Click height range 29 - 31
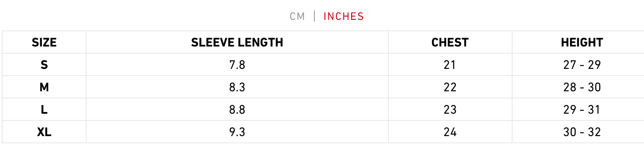Viewport: 644px width, 153px height. click(x=582, y=109)
